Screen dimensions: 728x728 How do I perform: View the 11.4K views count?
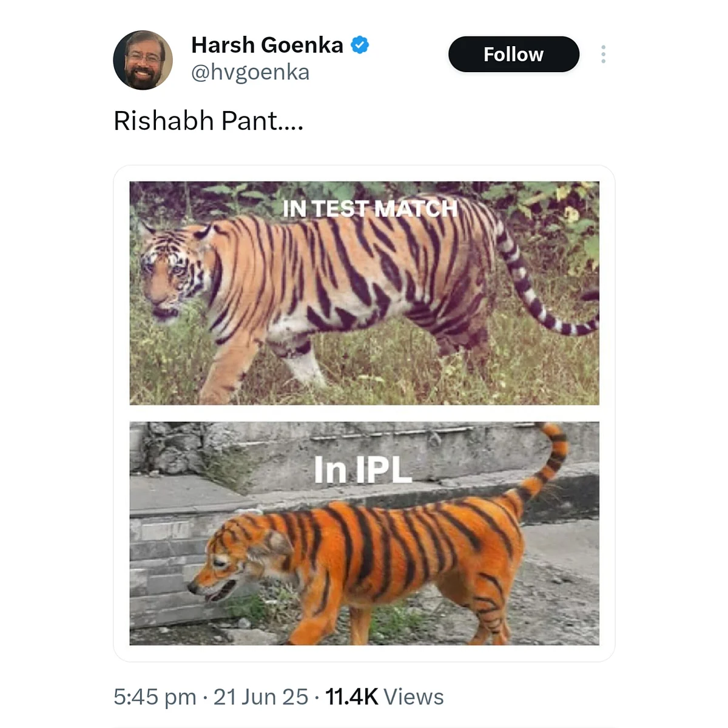click(352, 697)
